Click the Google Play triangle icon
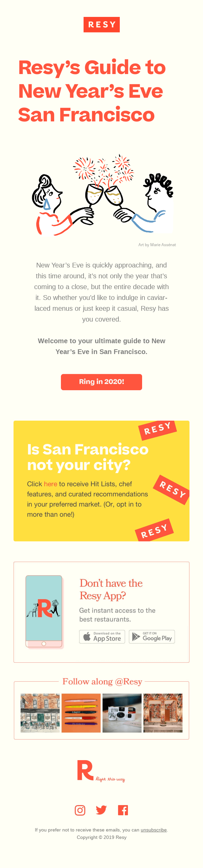The width and height of the screenshot is (203, 868). click(x=135, y=637)
